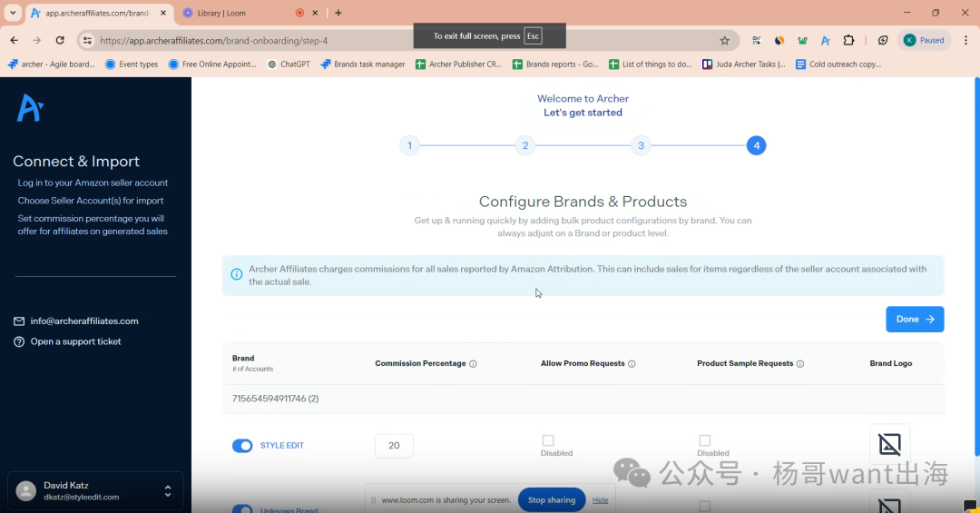Click the browser forward arrow
The width and height of the screenshot is (980, 513).
pos(37,40)
